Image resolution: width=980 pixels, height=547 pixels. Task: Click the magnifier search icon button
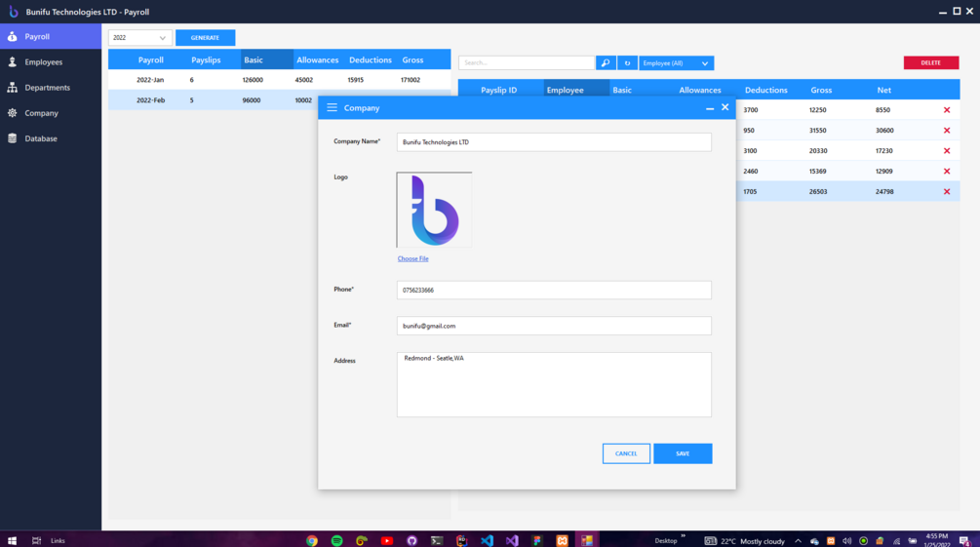tap(606, 62)
